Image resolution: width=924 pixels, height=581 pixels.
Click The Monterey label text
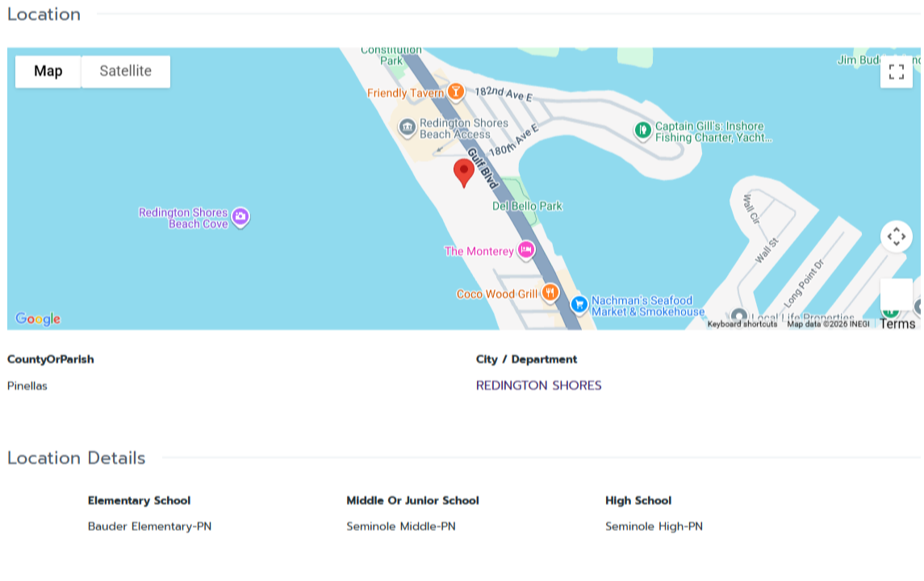click(x=479, y=252)
